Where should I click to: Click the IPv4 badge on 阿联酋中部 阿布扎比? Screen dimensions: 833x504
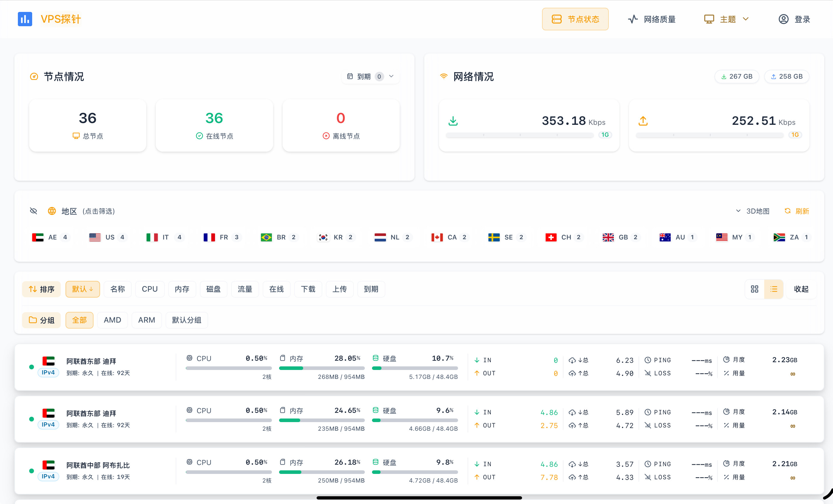48,476
